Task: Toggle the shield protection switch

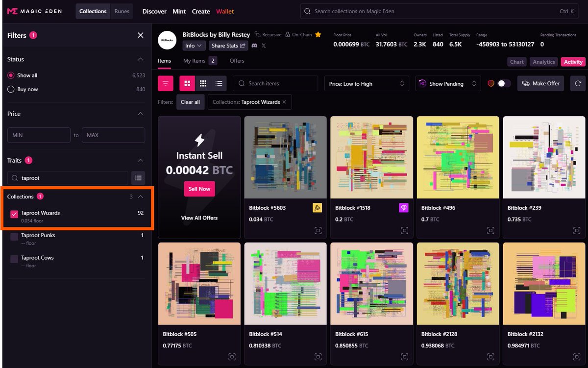Action: pos(504,83)
